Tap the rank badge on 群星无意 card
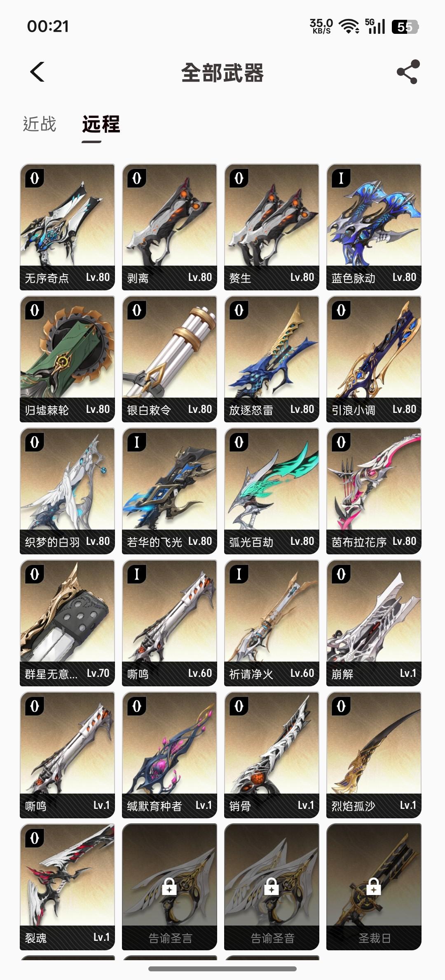The width and height of the screenshot is (445, 980). coord(35,574)
